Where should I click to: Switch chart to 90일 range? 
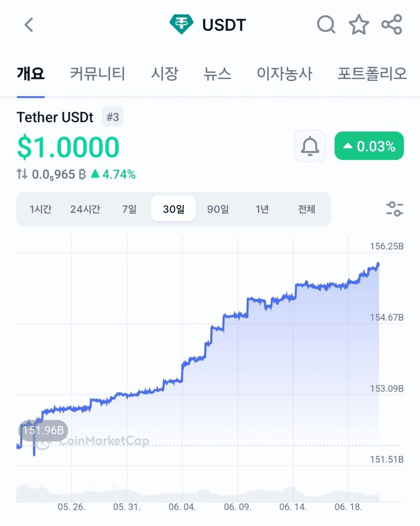[218, 209]
